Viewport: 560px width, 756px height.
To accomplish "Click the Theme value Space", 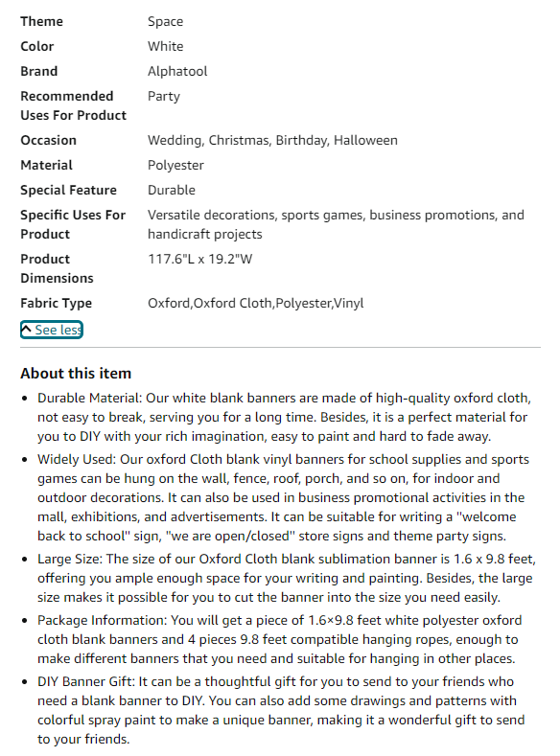I will 166,22.
